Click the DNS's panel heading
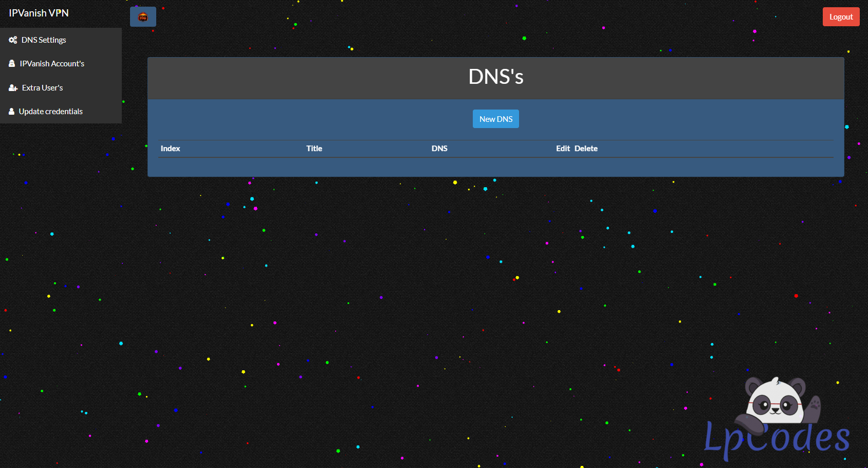868x468 pixels. click(x=495, y=77)
